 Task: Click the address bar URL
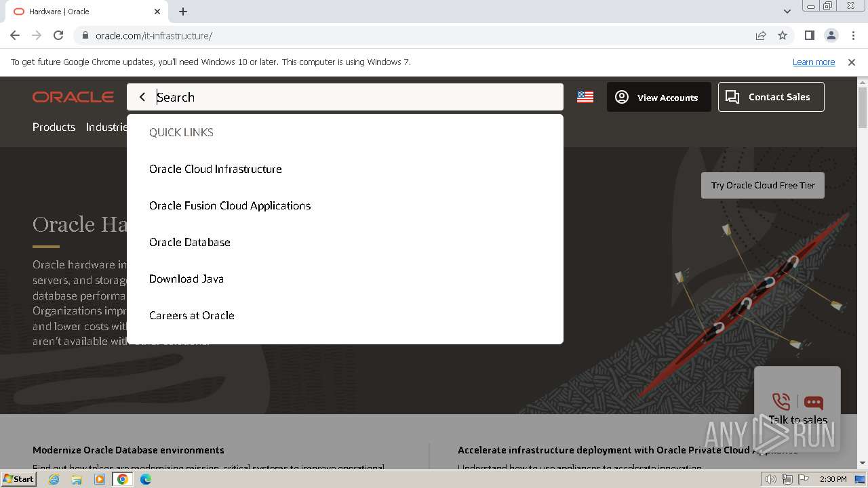point(154,35)
